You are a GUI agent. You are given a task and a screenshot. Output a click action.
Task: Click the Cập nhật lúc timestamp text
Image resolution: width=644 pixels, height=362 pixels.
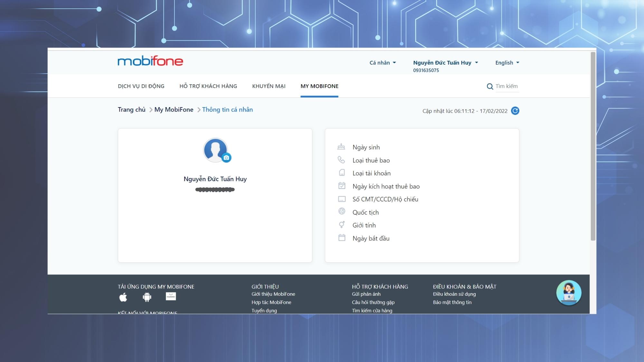[x=465, y=111]
